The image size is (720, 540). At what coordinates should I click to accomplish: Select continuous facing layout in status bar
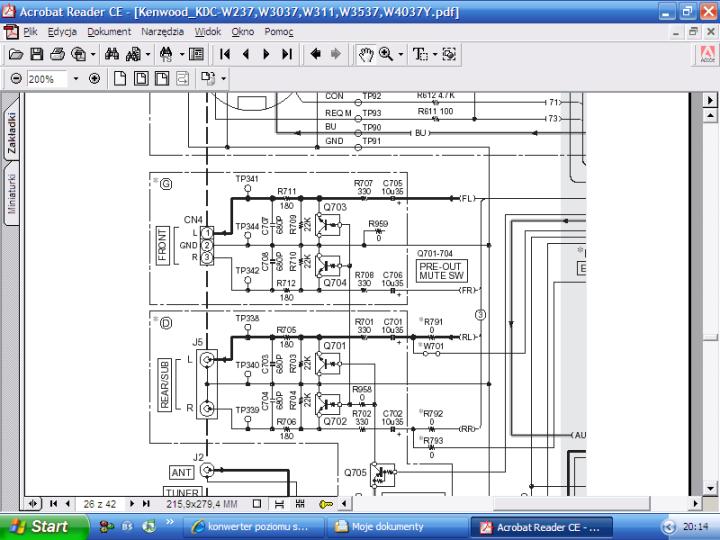[300, 504]
